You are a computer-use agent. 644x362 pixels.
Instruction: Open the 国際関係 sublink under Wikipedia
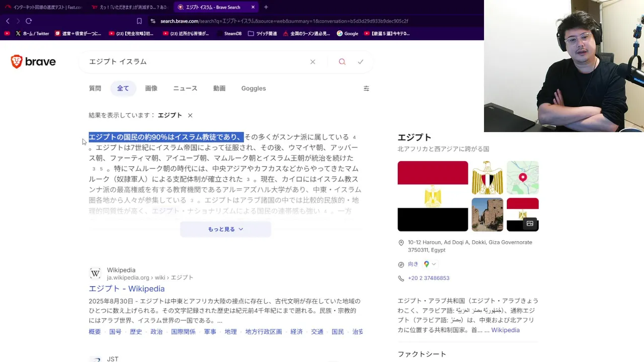(x=183, y=332)
